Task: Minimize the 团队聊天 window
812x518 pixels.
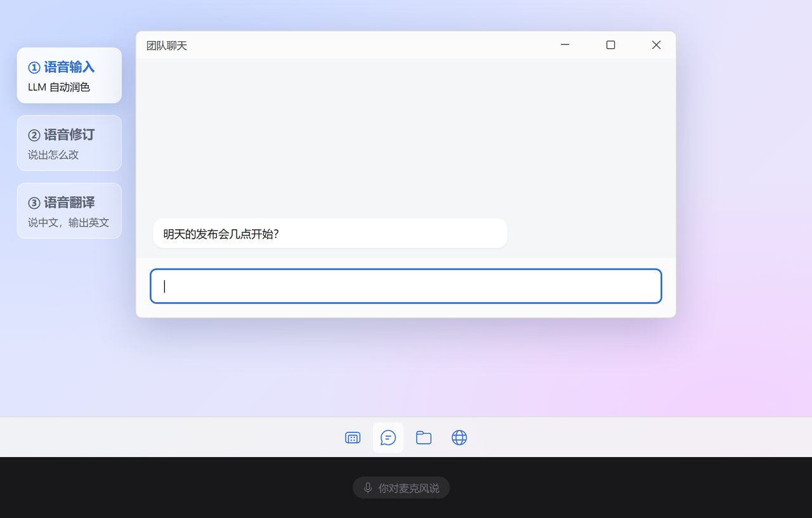Action: [565, 45]
